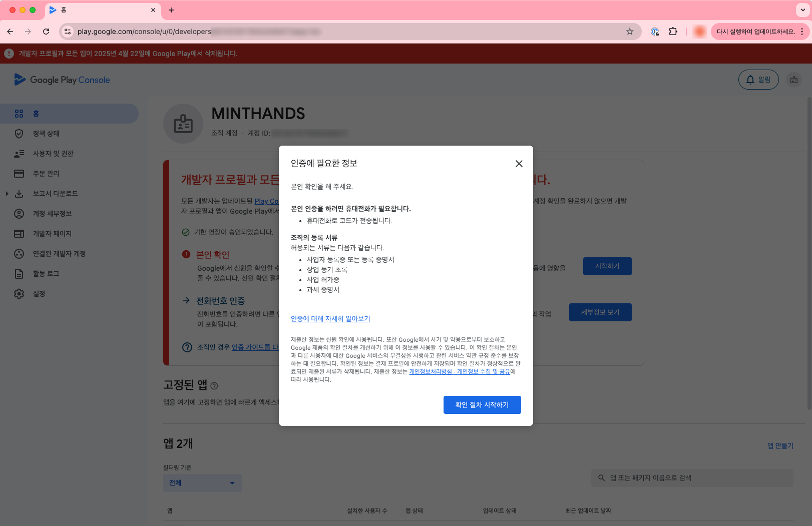This screenshot has width=812, height=526.
Task: Click the 앱 상태 column header
Action: coord(414,511)
